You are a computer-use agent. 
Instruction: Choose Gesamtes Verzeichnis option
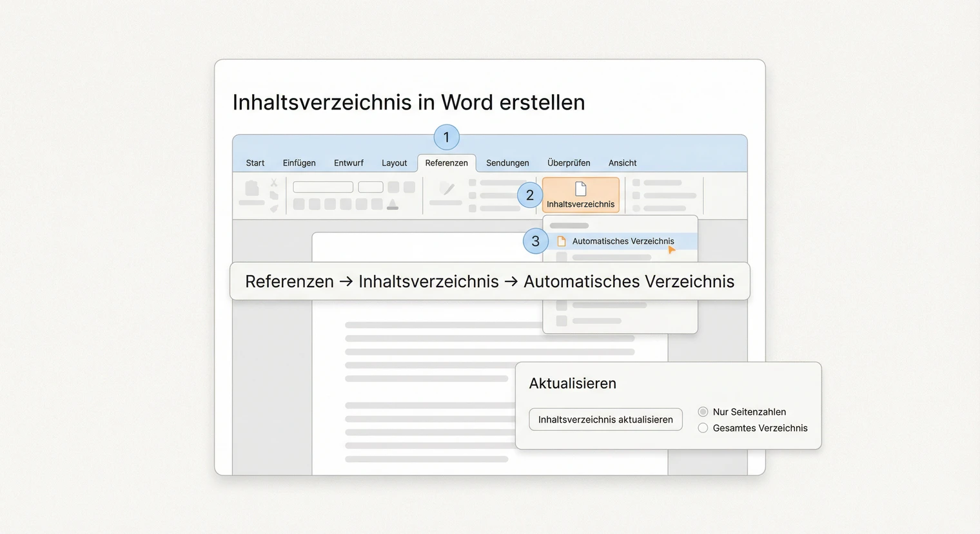(702, 427)
